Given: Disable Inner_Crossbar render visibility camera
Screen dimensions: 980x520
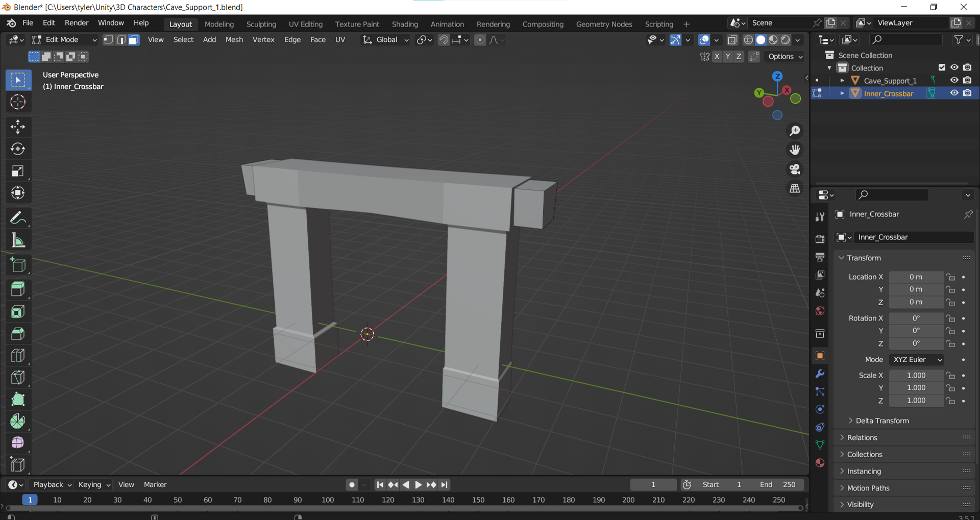Looking at the screenshot, I should point(967,93).
